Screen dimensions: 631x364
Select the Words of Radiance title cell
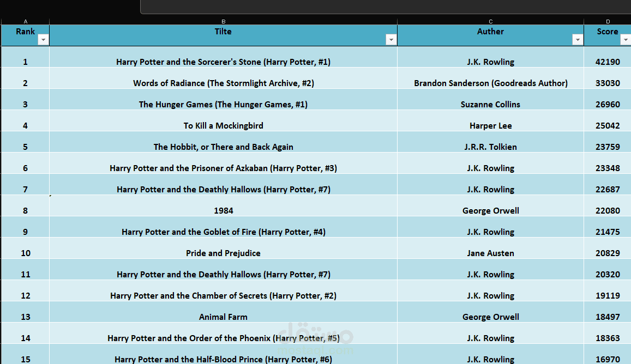point(224,78)
